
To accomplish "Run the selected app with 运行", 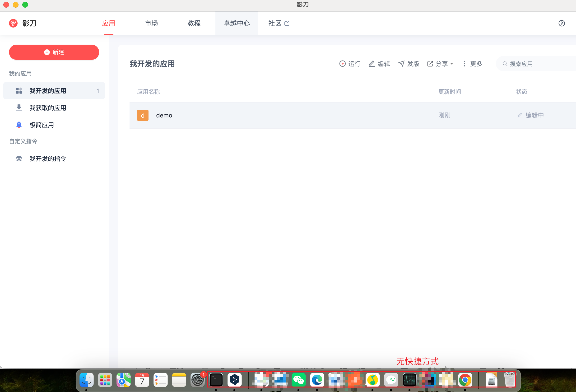I will click(x=350, y=64).
